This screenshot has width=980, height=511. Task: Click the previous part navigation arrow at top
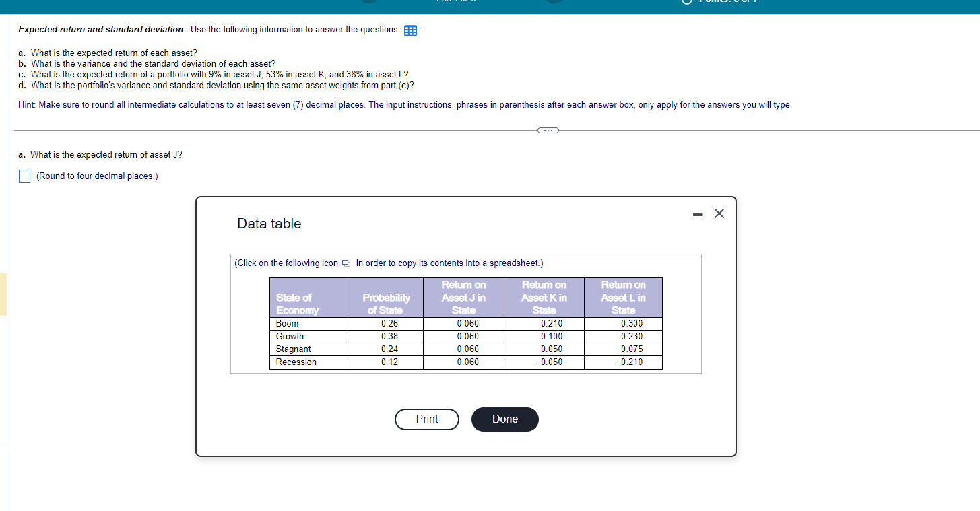coord(368,1)
